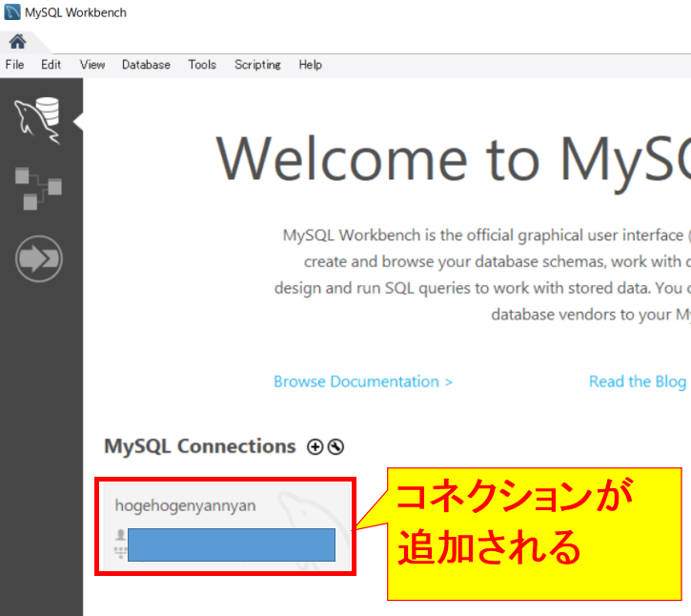Open the View menu
Viewport: 691px width, 616px height.
coord(92,65)
